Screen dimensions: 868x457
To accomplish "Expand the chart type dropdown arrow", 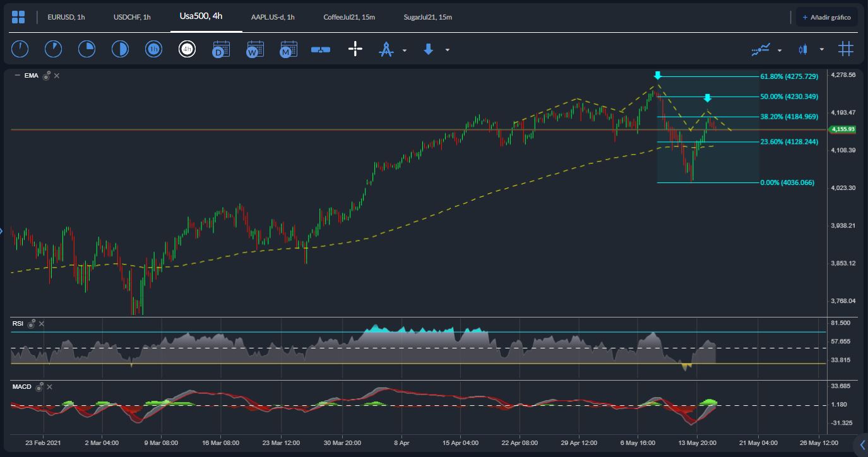I will (822, 49).
